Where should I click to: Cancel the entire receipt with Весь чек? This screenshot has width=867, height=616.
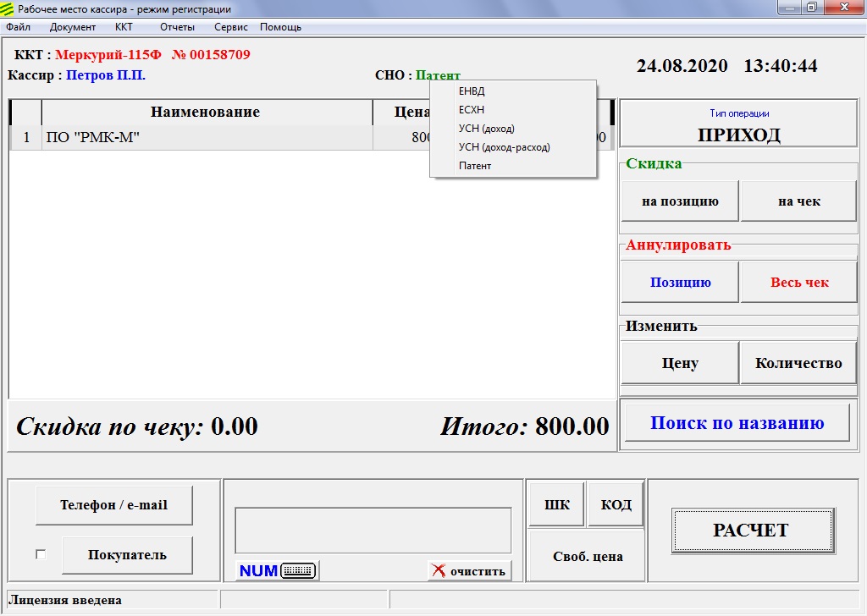click(x=798, y=283)
